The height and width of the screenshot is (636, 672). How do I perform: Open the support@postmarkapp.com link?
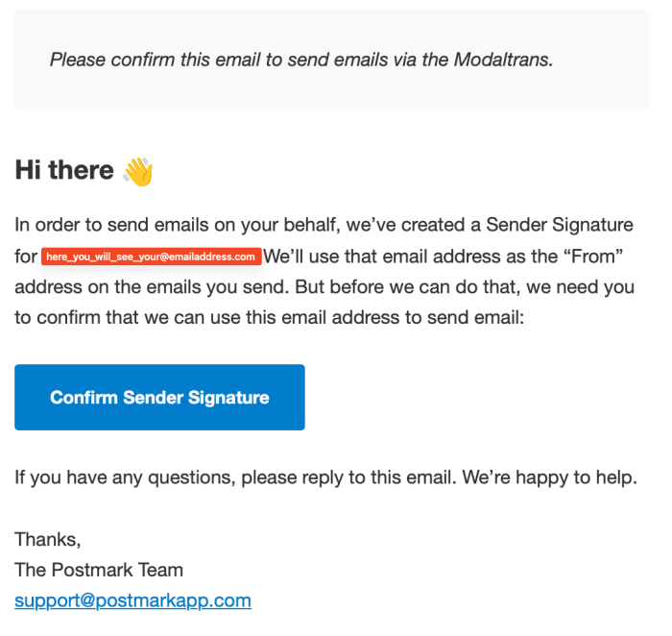[x=132, y=600]
